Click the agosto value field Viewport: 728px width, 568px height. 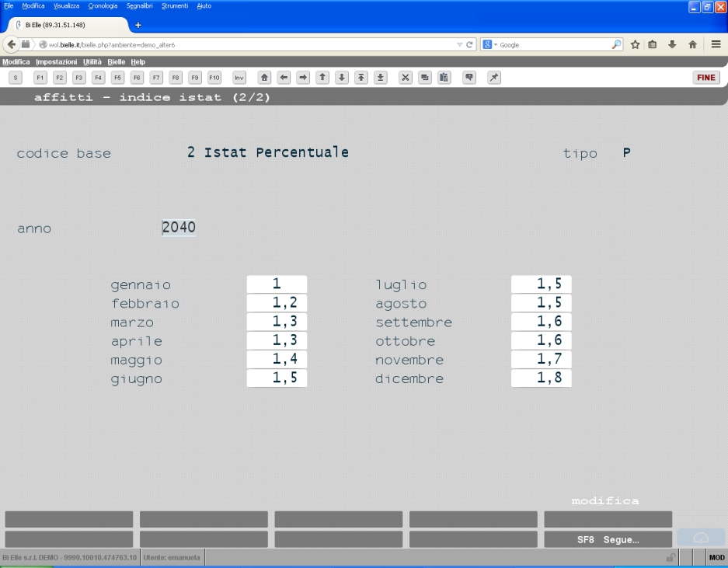[x=542, y=303]
